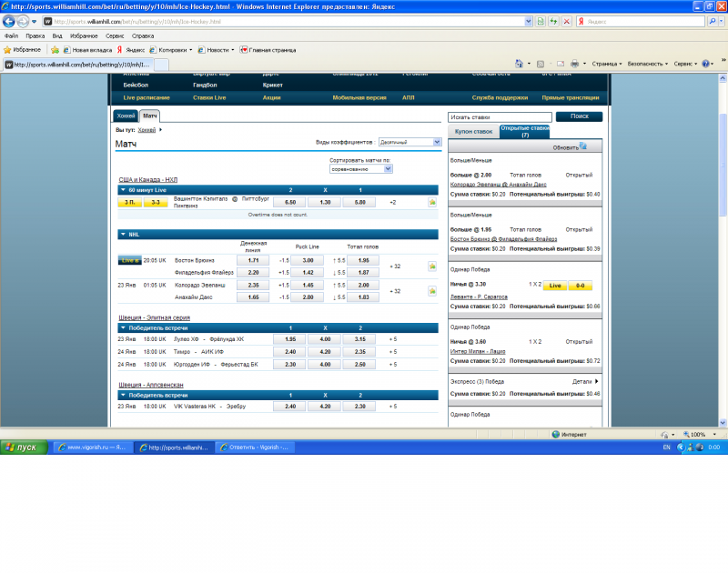This screenshot has width=728, height=573.
Task: Click the page vertical scrollbar down arrow
Action: coord(723,423)
